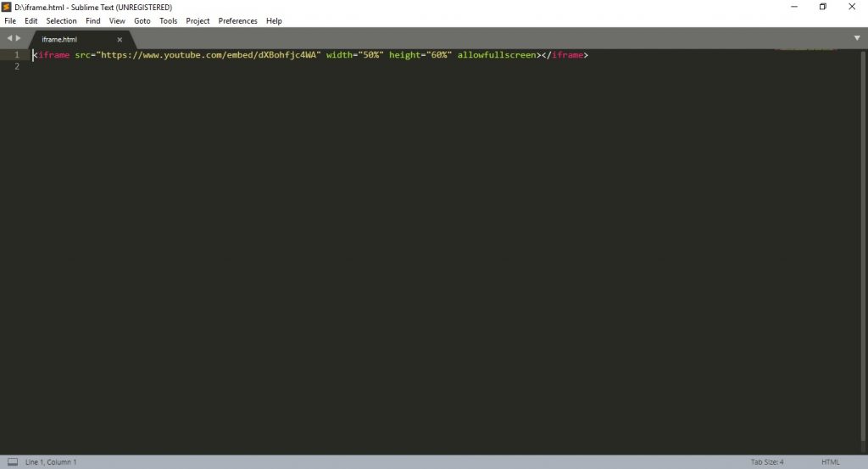Open the Selection menu
This screenshot has height=469, width=868.
[x=61, y=21]
